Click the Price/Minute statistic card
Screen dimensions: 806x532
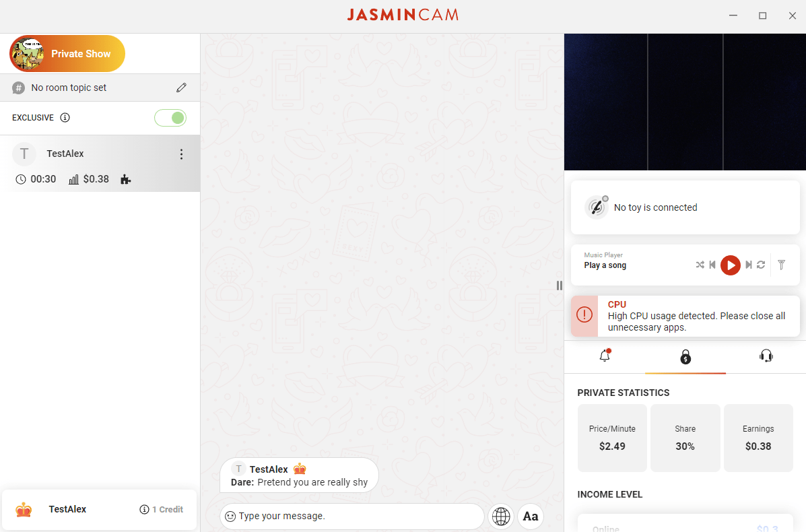pos(612,438)
